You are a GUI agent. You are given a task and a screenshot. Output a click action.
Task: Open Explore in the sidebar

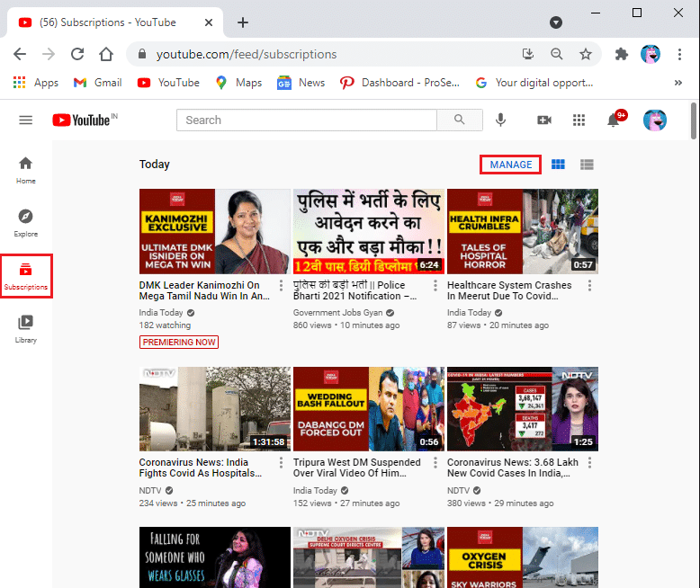tap(25, 222)
